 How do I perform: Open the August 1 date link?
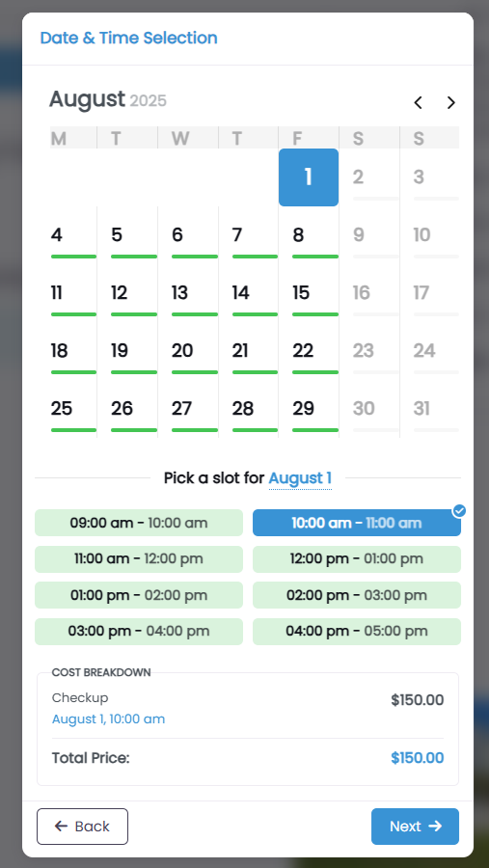(300, 478)
